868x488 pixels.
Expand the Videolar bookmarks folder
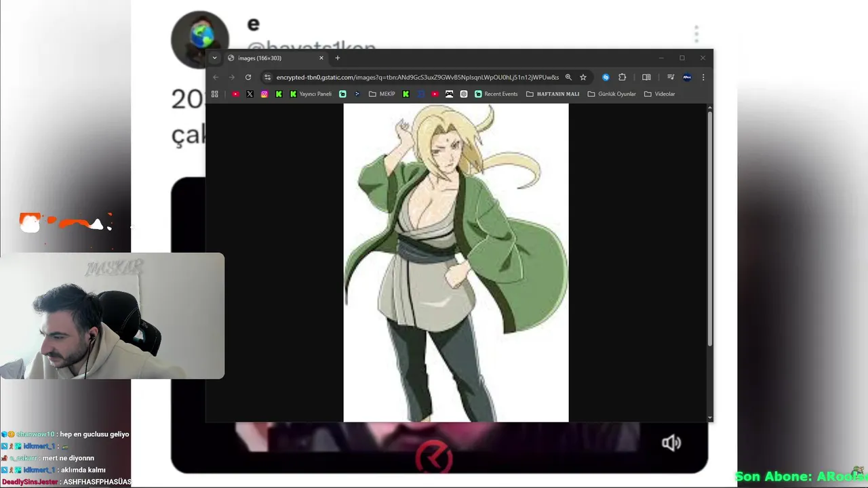pos(659,94)
